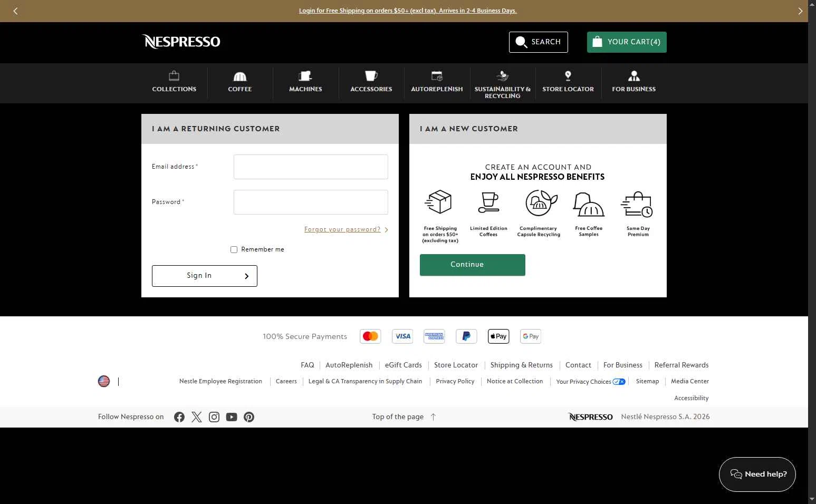Open Store Locator footer link
The image size is (816, 504).
tap(456, 365)
